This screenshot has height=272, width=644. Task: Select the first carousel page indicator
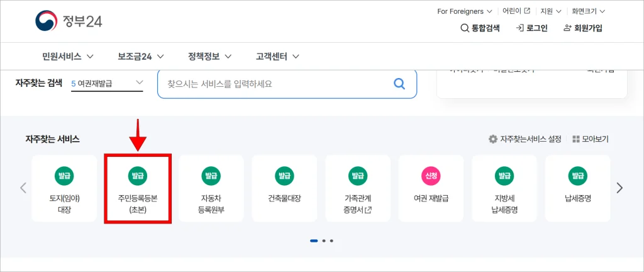(314, 241)
